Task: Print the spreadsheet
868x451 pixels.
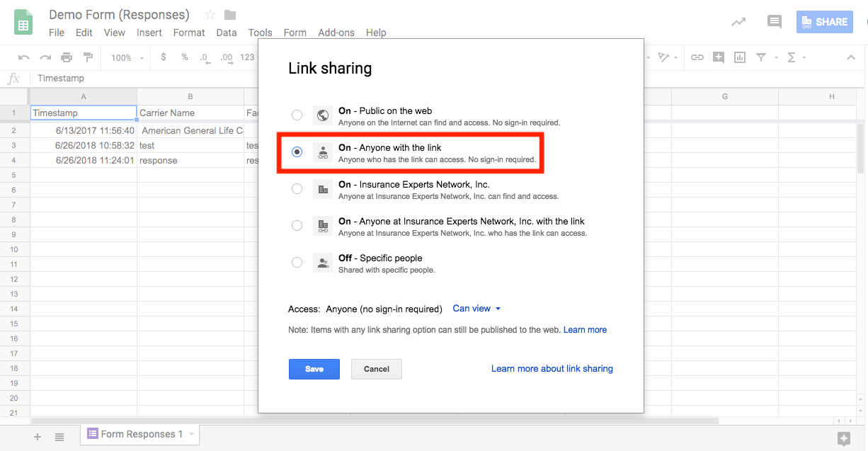Action: pos(67,57)
